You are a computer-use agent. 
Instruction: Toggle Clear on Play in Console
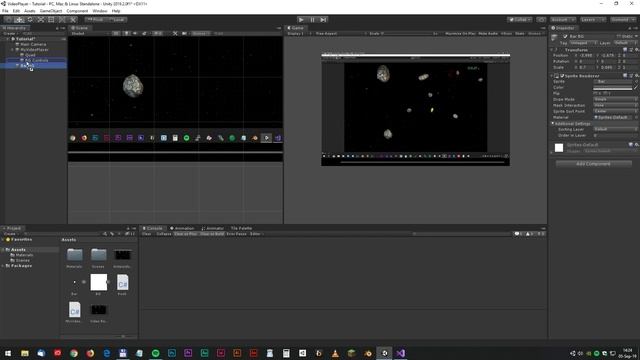tap(186, 234)
